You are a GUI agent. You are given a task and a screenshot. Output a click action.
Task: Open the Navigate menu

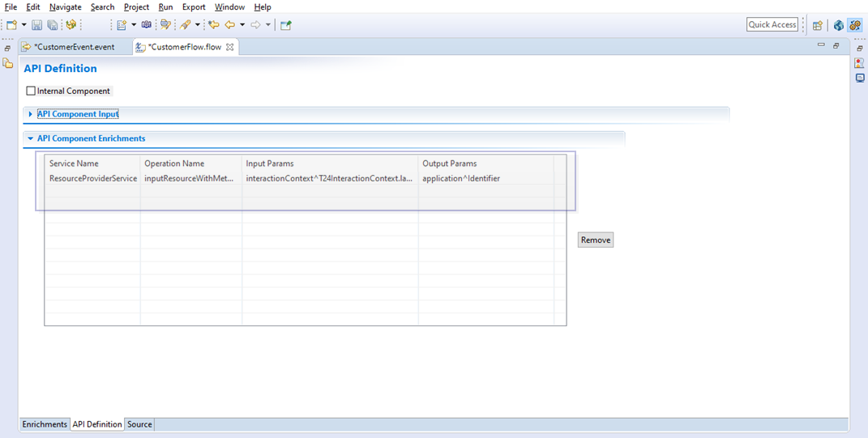pyautogui.click(x=65, y=7)
